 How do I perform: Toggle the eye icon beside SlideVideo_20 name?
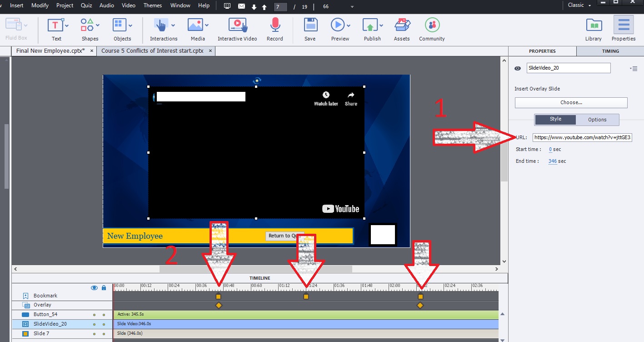pyautogui.click(x=518, y=68)
